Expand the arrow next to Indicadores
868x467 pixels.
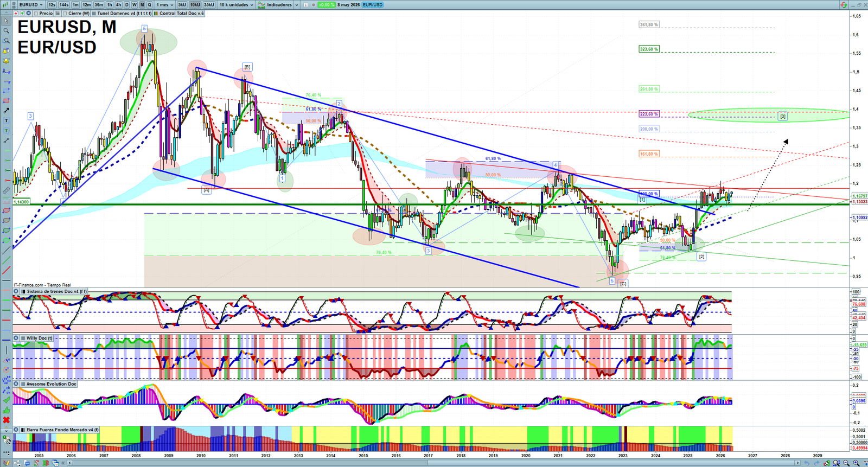[297, 5]
